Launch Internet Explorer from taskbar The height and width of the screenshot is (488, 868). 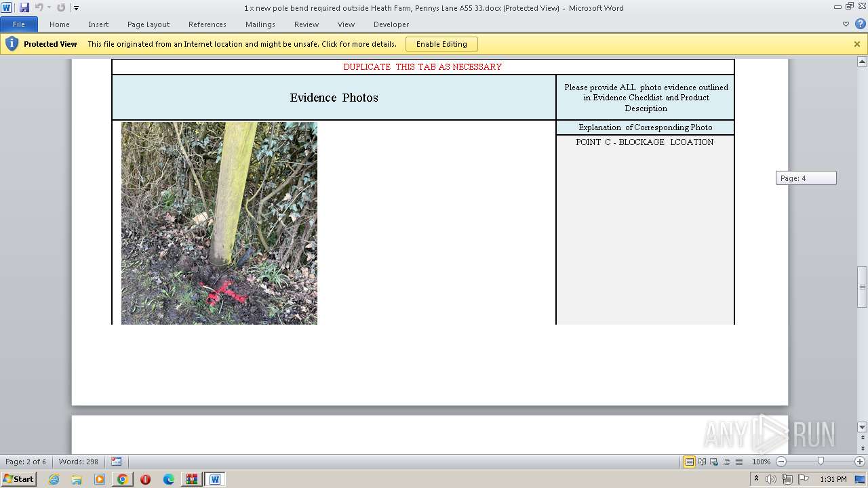[x=54, y=479]
